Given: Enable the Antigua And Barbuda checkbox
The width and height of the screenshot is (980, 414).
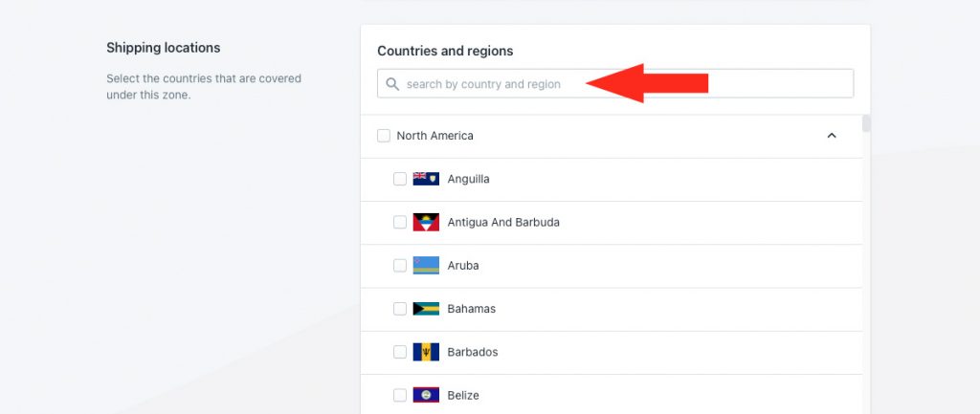Looking at the screenshot, I should tap(400, 223).
